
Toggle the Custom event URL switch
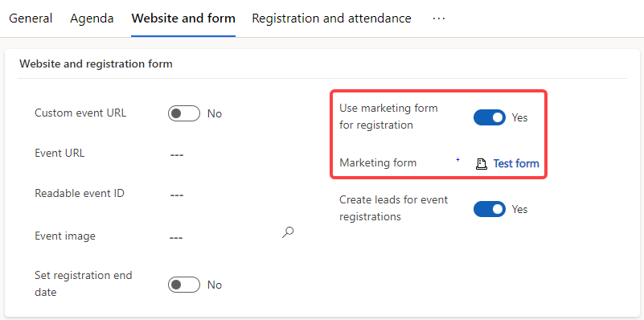tap(183, 114)
